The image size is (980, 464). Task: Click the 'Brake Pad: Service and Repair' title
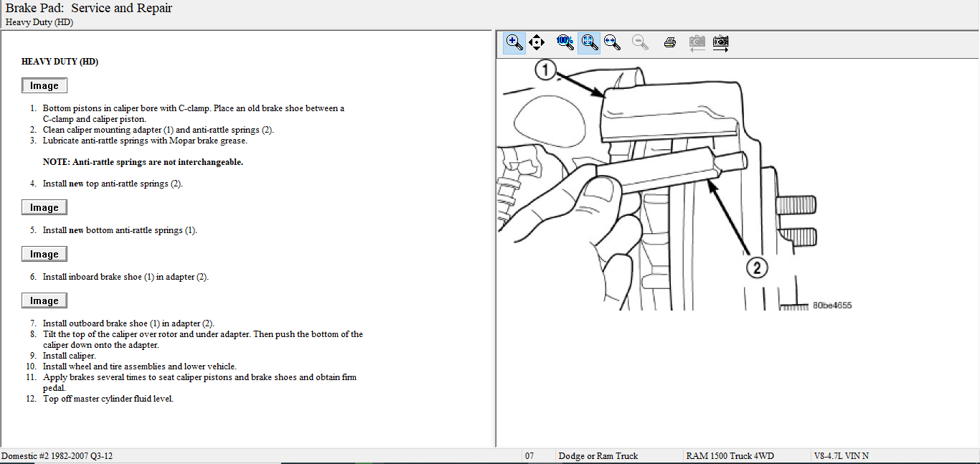coord(89,9)
